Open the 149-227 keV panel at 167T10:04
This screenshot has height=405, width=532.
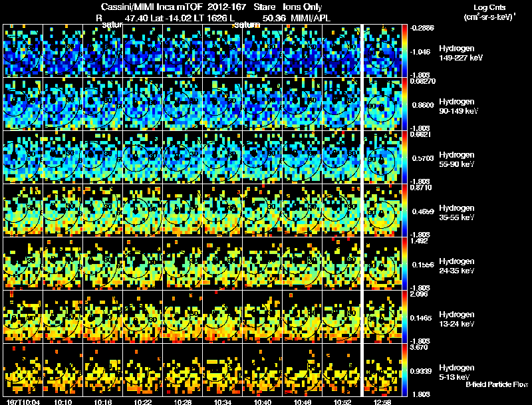coord(23,51)
